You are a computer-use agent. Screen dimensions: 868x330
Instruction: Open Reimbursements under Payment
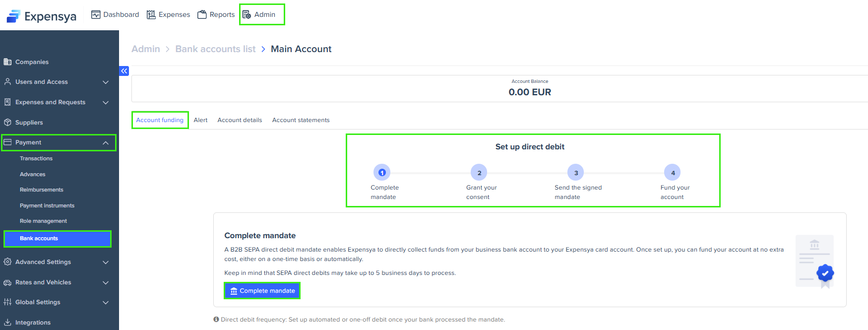(x=42, y=190)
